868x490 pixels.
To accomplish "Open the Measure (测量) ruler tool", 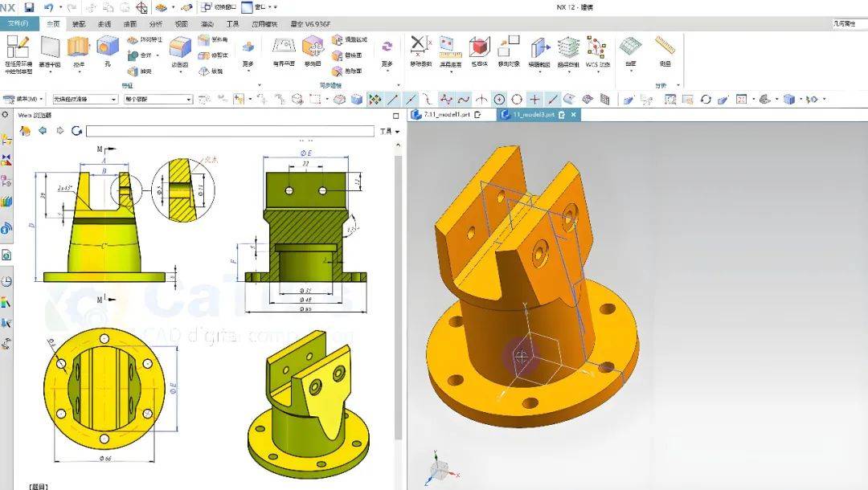I will click(664, 51).
